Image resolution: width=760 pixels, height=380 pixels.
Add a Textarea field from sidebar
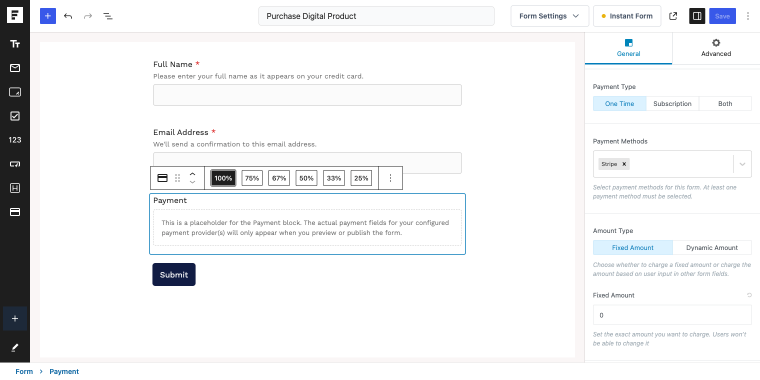coord(15,92)
